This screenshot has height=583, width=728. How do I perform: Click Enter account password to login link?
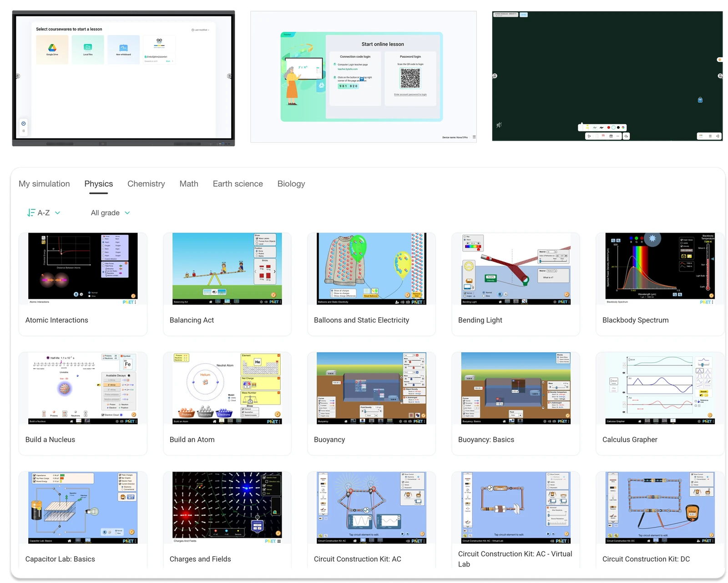410,95
